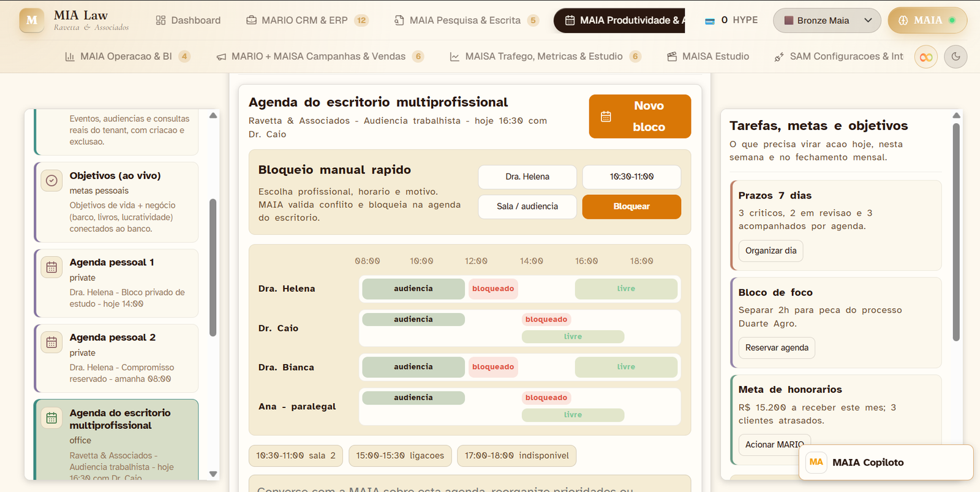Image resolution: width=980 pixels, height=492 pixels.
Task: Open MAIA Pesquisa & Escrita tab
Action: tap(466, 20)
